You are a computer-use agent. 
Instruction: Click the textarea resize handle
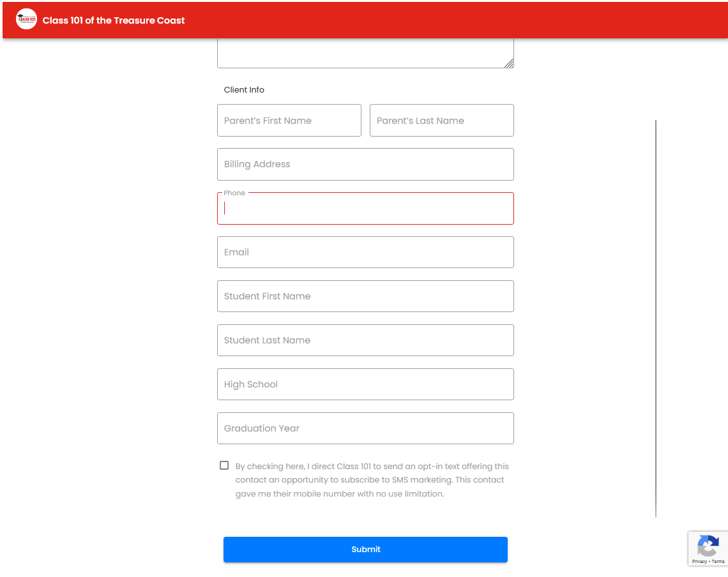coord(508,63)
